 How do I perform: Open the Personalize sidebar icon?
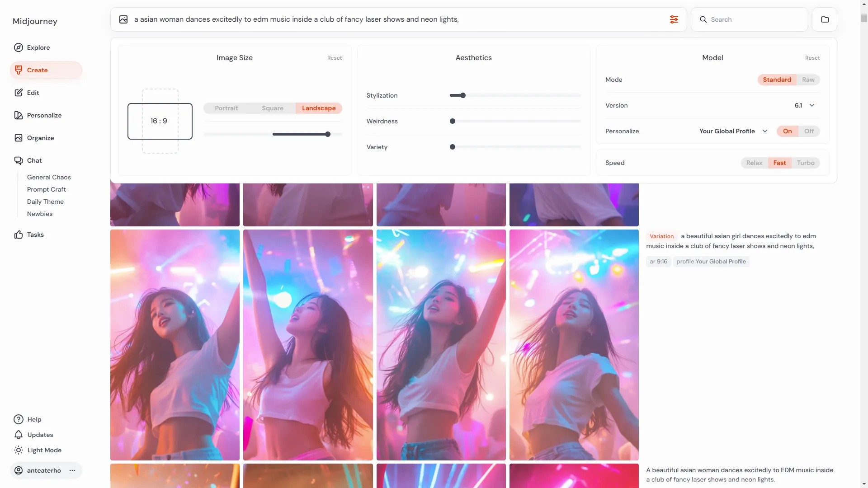pos(19,115)
